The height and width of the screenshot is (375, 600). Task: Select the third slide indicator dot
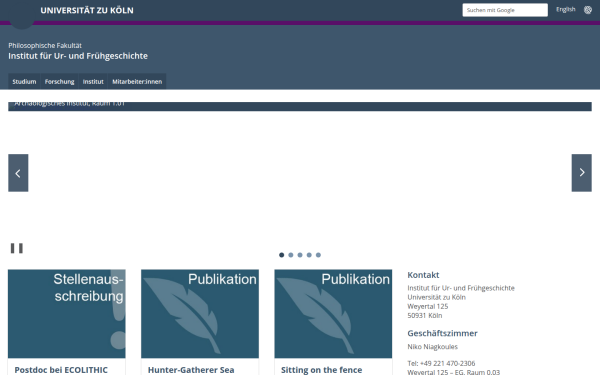(300, 255)
